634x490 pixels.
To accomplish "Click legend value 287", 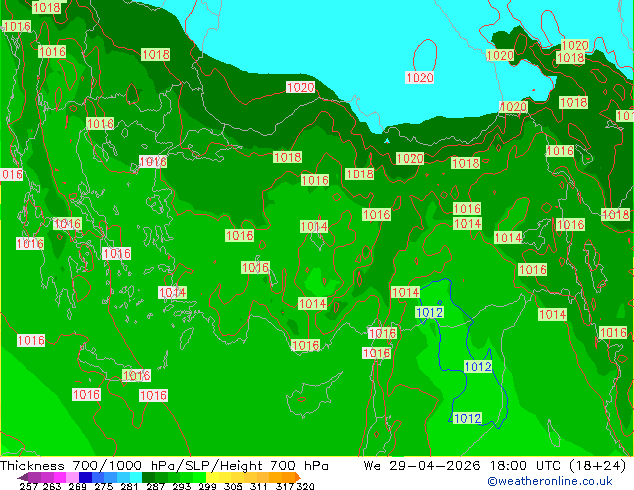I will click(x=155, y=486).
